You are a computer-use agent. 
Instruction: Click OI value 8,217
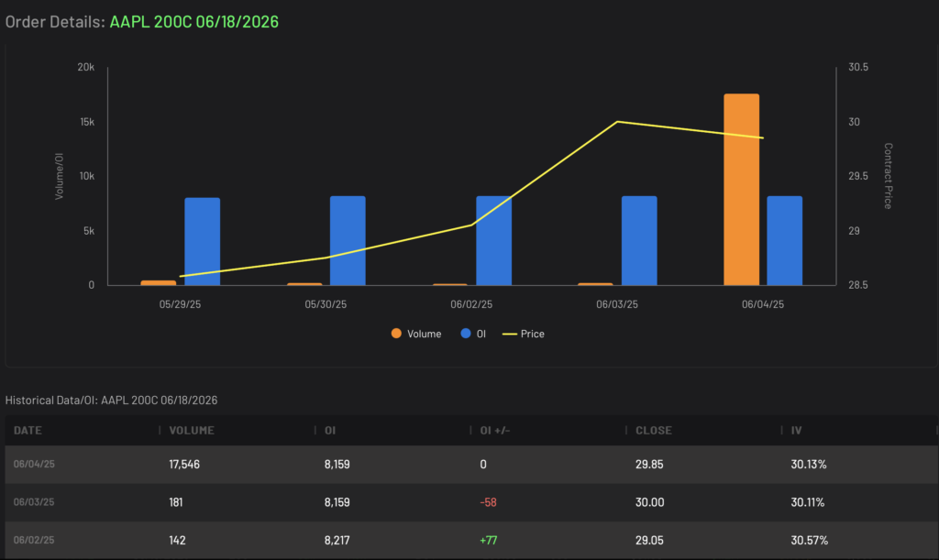337,540
